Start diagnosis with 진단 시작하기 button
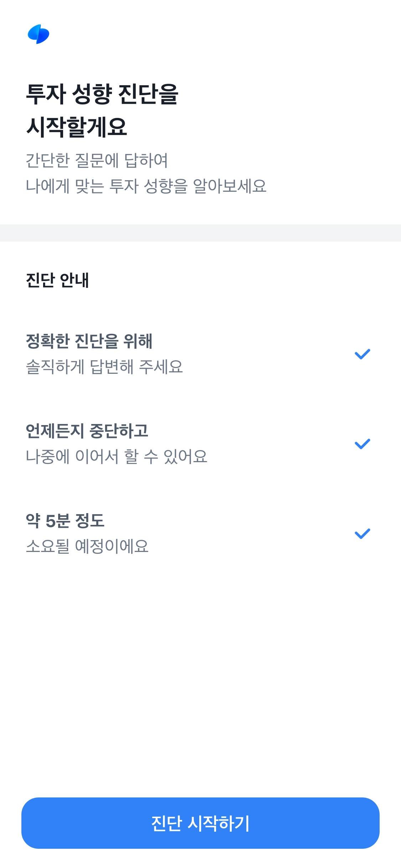 (x=200, y=823)
